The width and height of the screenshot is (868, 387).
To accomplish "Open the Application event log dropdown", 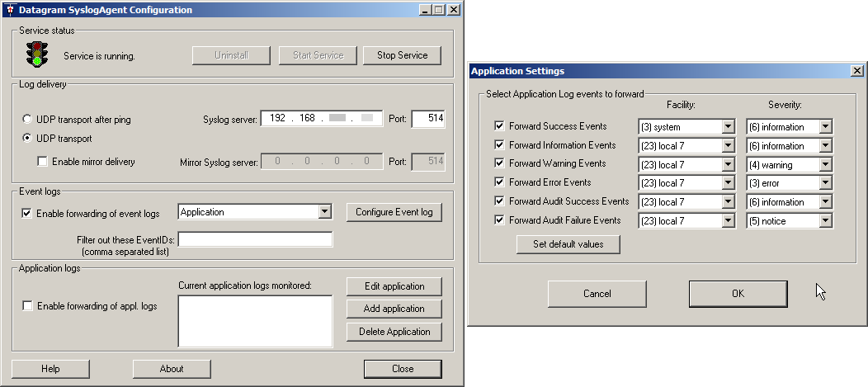I will pos(324,213).
